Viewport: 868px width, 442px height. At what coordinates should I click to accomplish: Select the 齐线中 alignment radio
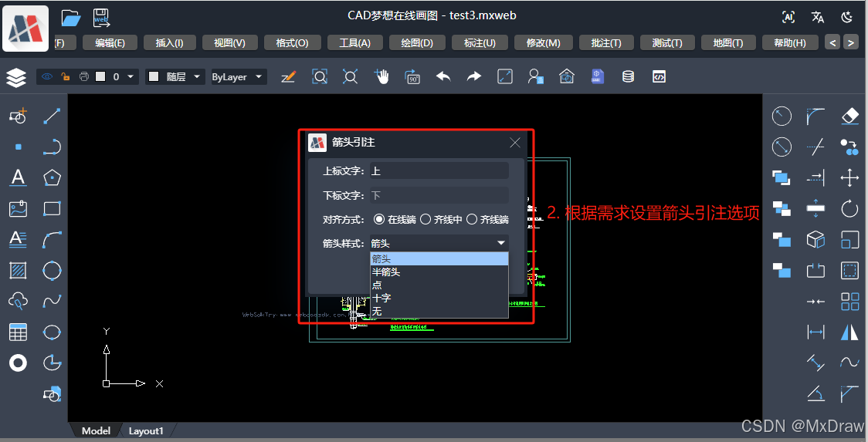point(426,220)
